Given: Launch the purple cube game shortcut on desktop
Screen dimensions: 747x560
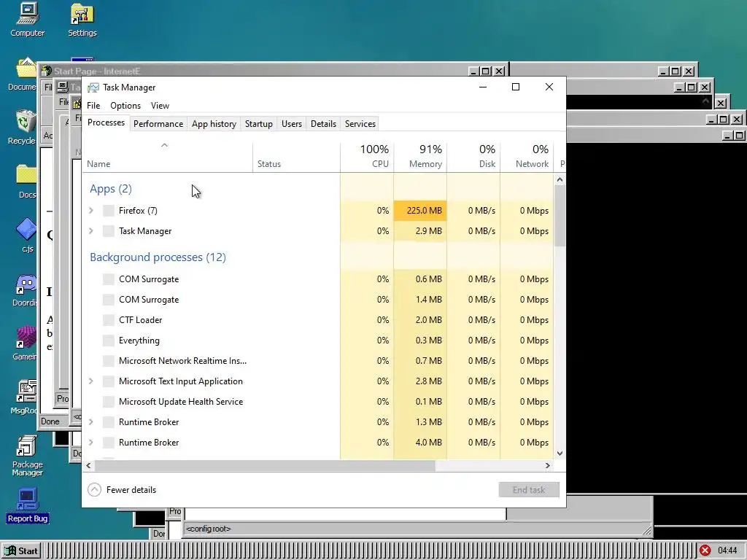Looking at the screenshot, I should click(25, 343).
